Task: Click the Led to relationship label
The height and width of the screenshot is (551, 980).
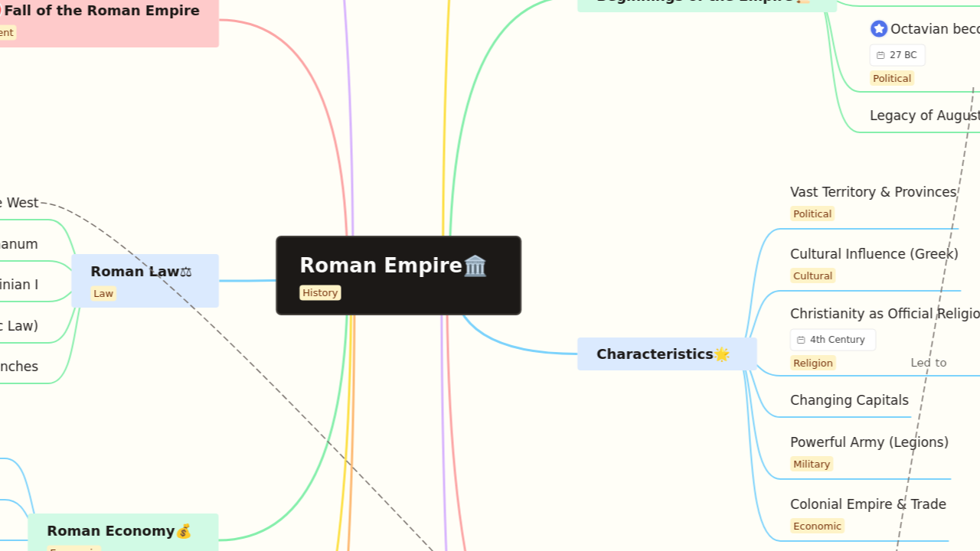Action: pyautogui.click(x=928, y=362)
